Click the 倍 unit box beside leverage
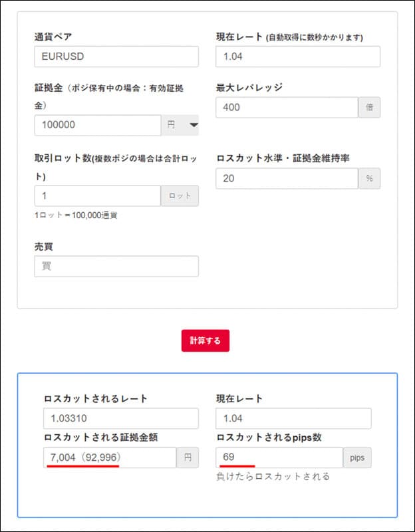The width and height of the screenshot is (415, 532). tap(369, 108)
